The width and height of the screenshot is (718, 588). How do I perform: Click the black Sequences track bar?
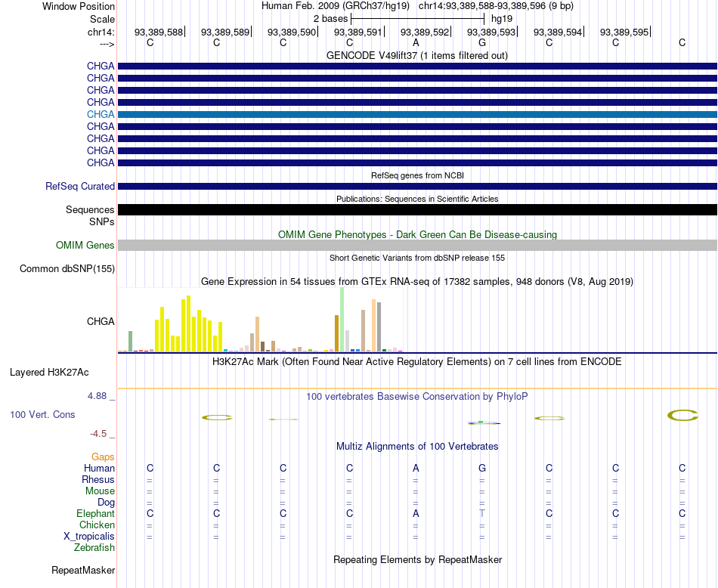tap(417, 210)
